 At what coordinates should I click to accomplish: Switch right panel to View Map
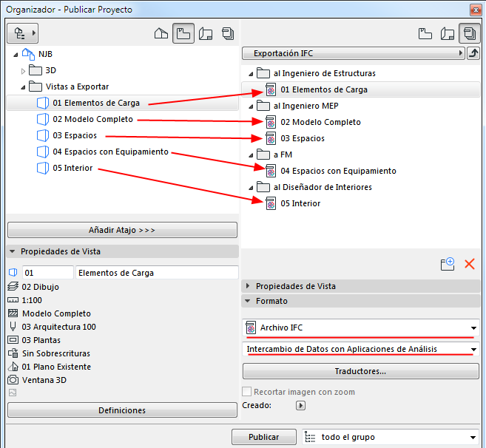[x=425, y=33]
